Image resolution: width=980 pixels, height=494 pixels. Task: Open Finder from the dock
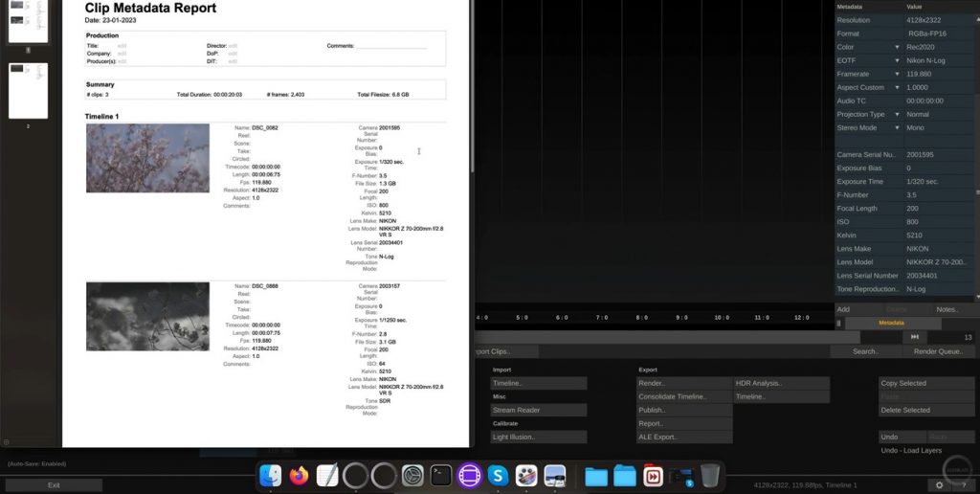click(x=271, y=476)
